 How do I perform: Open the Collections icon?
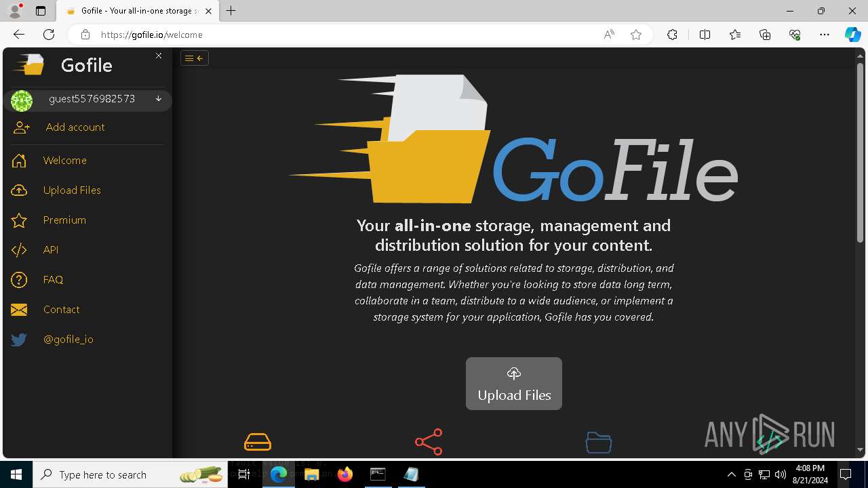click(x=765, y=35)
